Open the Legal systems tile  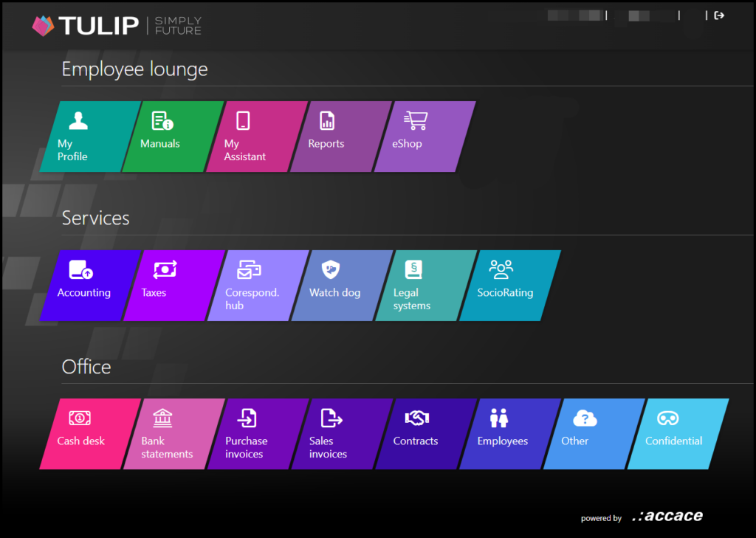[x=425, y=286]
